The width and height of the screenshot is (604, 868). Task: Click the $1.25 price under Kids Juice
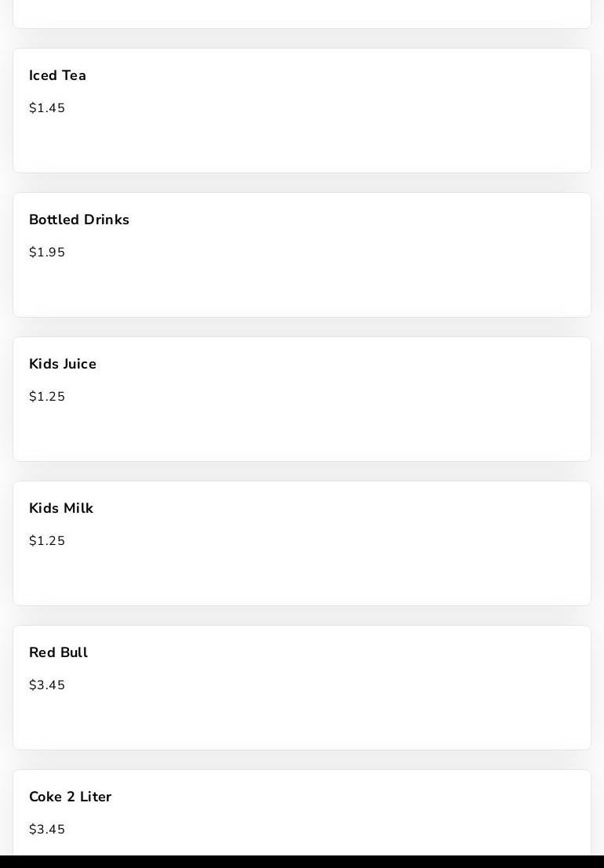click(x=47, y=397)
